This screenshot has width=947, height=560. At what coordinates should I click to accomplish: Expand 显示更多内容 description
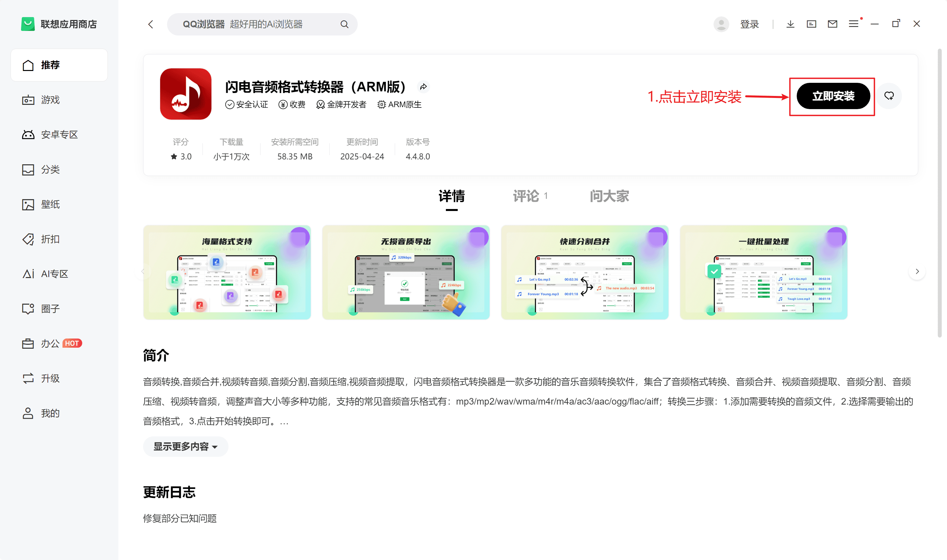point(185,447)
